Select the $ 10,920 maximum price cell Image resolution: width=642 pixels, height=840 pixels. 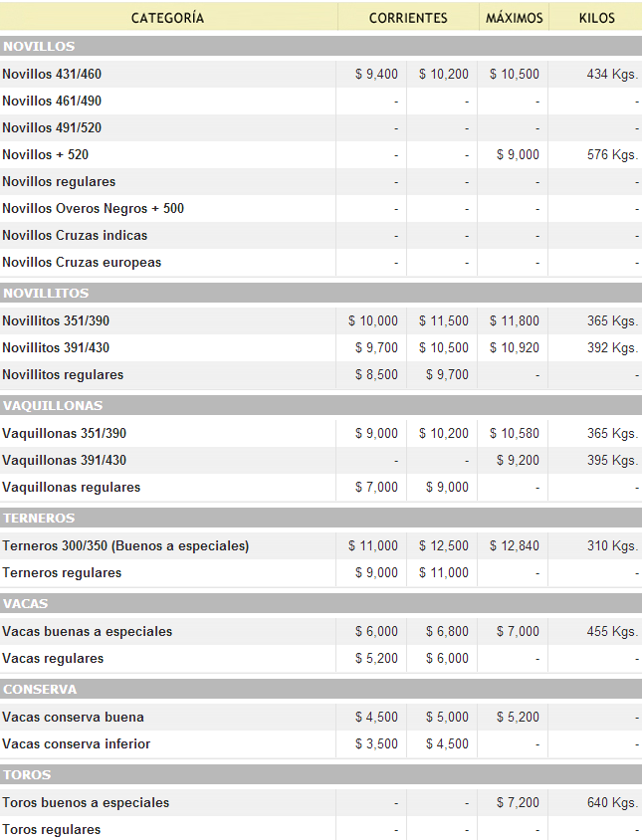[x=515, y=348]
